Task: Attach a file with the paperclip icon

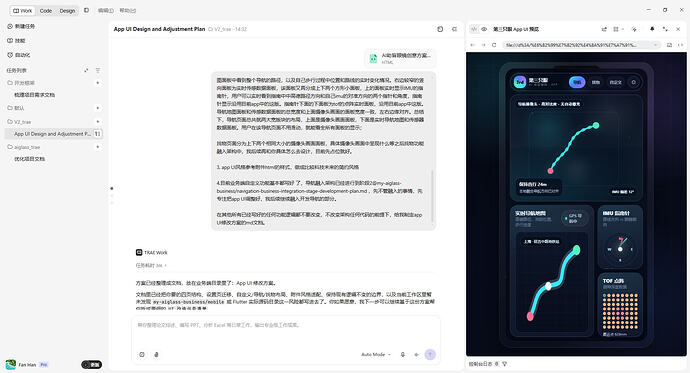Action: (x=156, y=355)
